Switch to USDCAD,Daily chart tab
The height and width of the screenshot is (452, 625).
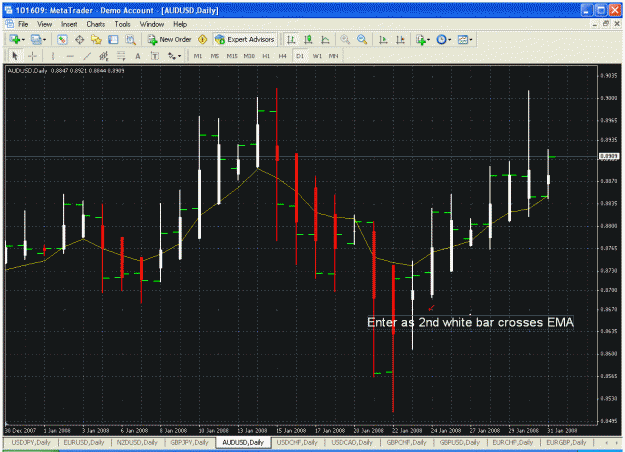(352, 442)
